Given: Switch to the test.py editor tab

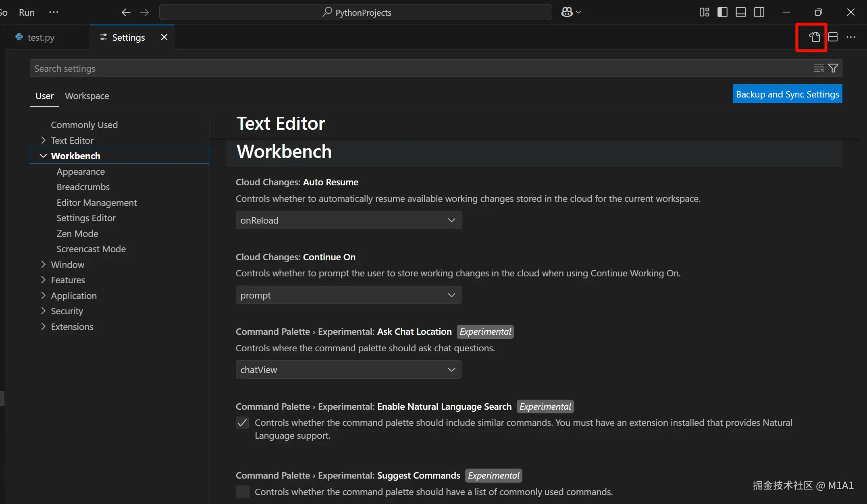Looking at the screenshot, I should click(41, 37).
